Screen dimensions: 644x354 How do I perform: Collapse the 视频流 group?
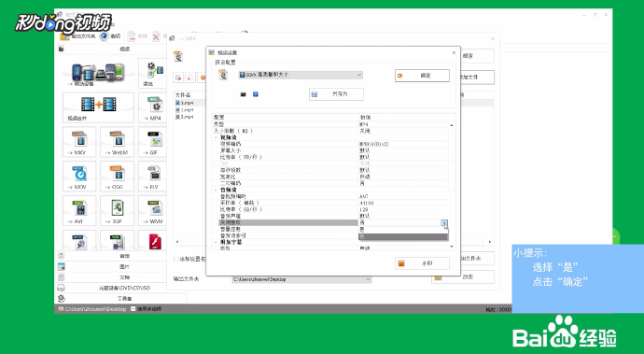coord(216,137)
